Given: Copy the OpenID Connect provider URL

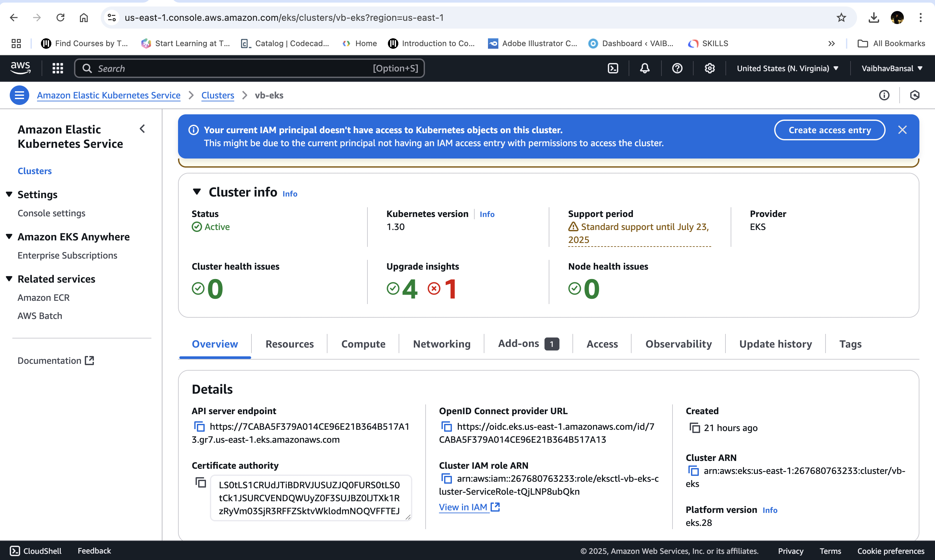Looking at the screenshot, I should tap(447, 426).
